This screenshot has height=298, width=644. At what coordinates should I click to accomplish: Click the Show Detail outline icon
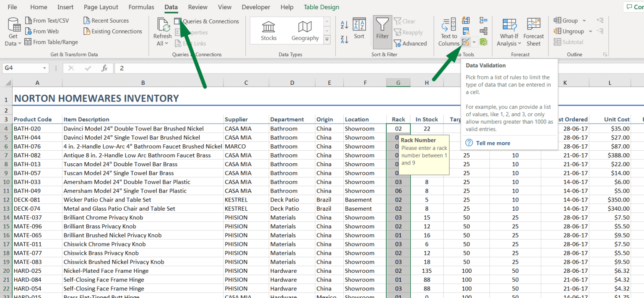pyautogui.click(x=600, y=21)
